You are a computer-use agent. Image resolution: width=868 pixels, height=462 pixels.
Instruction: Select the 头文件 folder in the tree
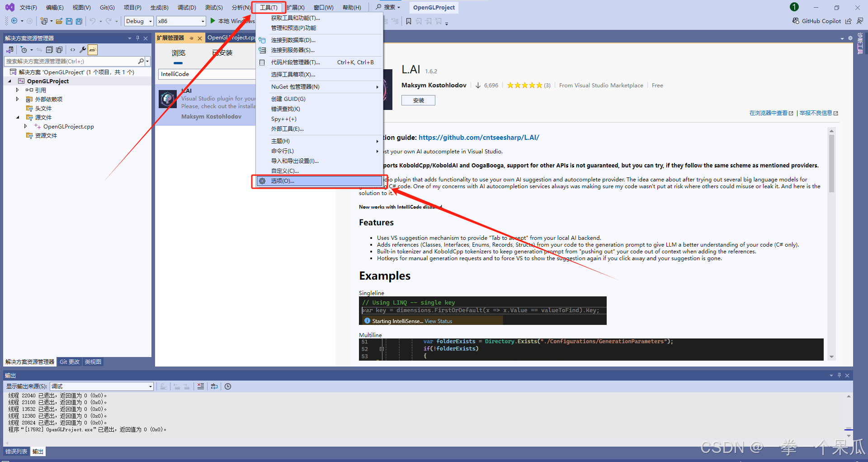(43, 108)
